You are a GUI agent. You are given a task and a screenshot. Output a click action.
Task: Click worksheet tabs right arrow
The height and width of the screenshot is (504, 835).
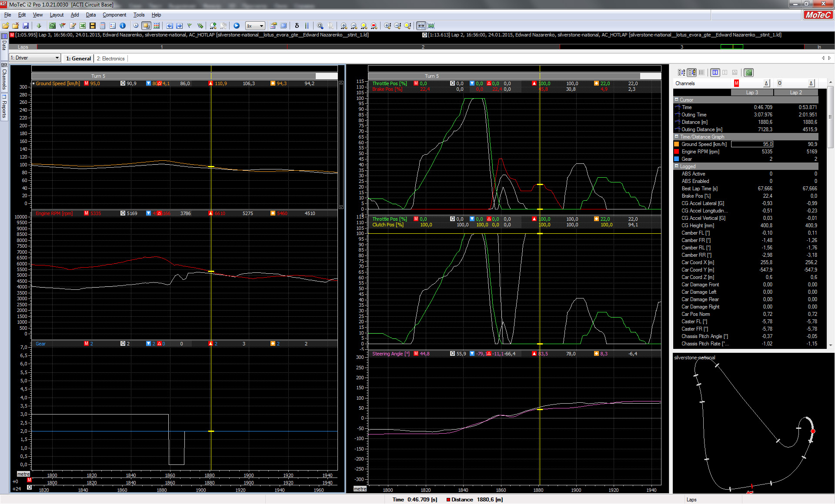829,58
